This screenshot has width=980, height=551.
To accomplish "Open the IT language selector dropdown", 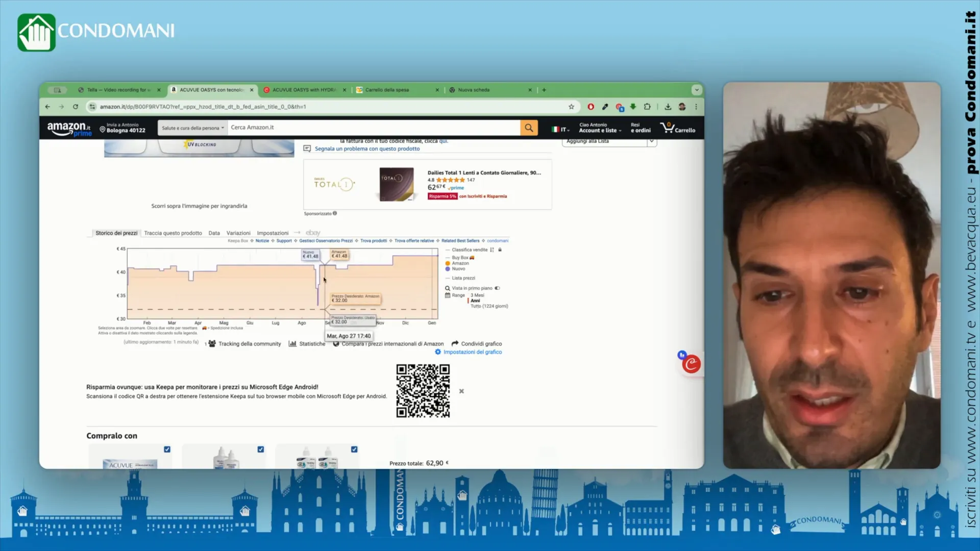I will tap(560, 130).
